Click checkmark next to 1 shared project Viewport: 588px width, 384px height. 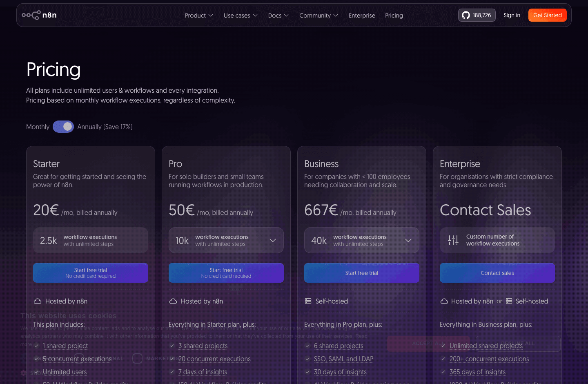point(36,346)
